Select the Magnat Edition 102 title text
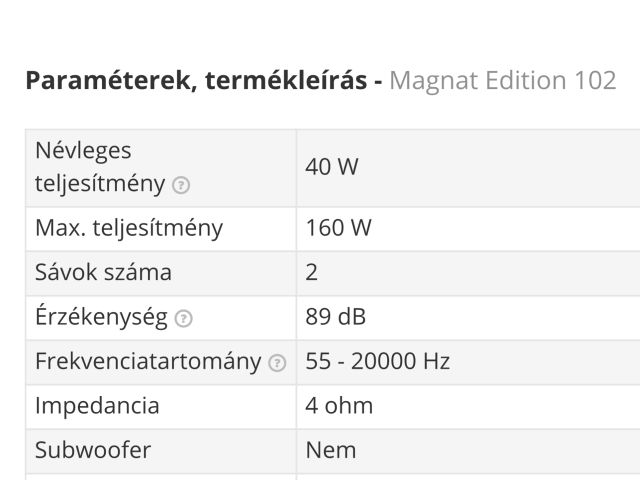This screenshot has width=640, height=480. click(503, 81)
